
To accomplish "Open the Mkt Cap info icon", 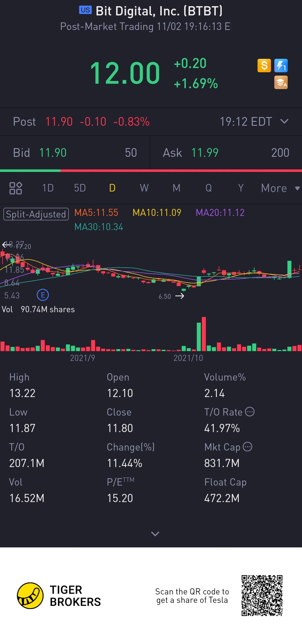I will point(247,447).
